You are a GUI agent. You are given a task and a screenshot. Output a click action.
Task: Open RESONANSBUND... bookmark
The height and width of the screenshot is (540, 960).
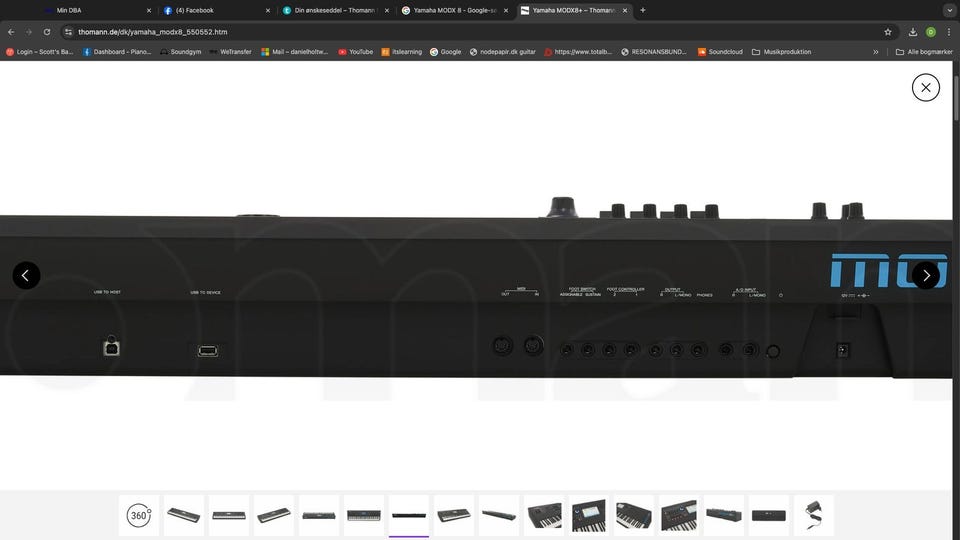[653, 52]
